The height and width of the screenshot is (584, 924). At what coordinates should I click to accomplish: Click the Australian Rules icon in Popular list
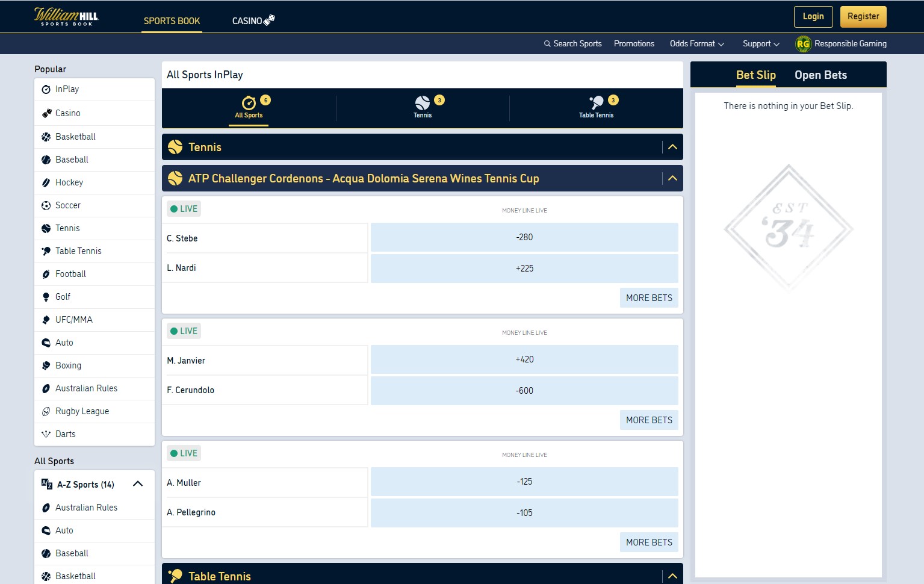click(x=46, y=388)
